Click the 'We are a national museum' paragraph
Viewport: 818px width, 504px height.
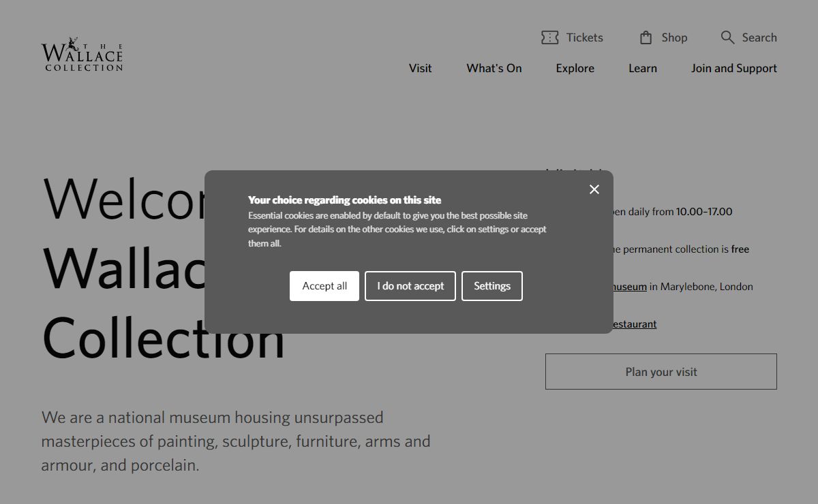(236, 441)
